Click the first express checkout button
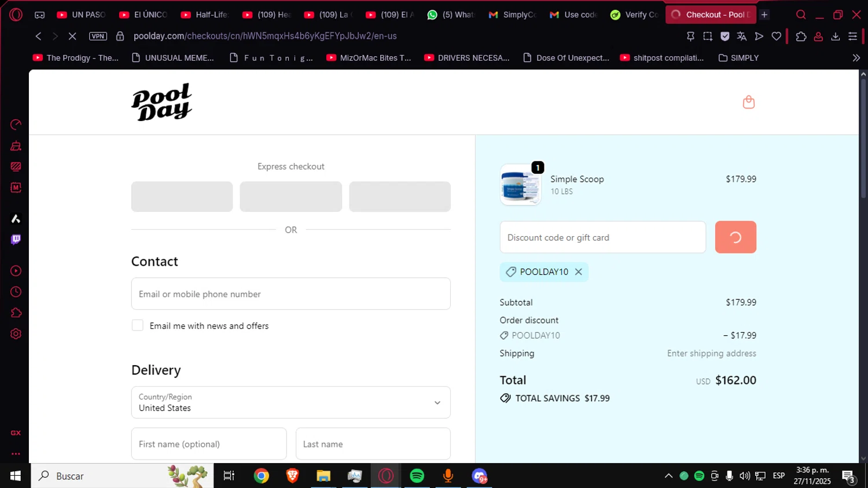This screenshot has width=868, height=488. [x=182, y=197]
